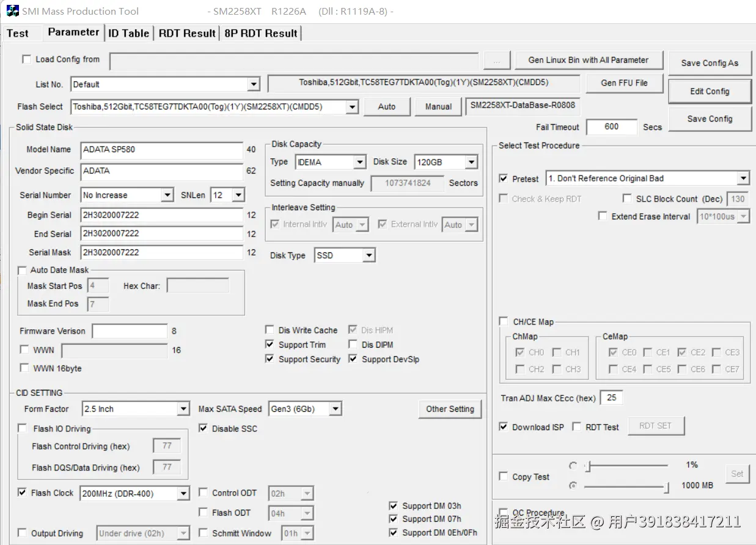Uncheck Support DM 0Eh/0Fh
756x545 pixels.
point(393,533)
